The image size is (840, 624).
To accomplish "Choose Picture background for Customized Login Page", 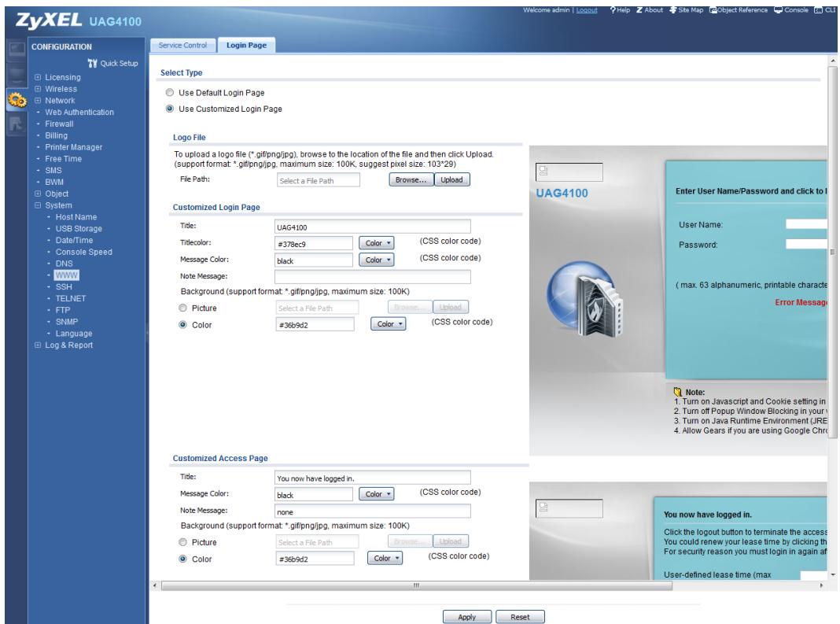I will coord(182,308).
